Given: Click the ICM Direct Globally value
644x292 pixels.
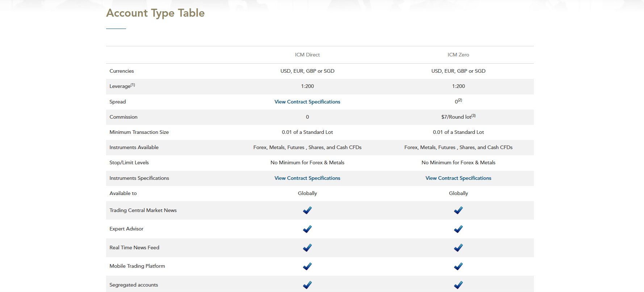Looking at the screenshot, I should coord(307,193).
